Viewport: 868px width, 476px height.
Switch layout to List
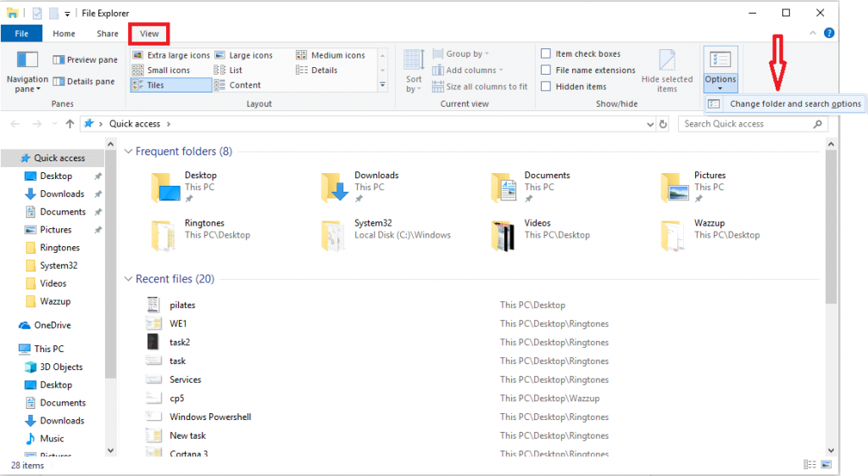(x=228, y=70)
